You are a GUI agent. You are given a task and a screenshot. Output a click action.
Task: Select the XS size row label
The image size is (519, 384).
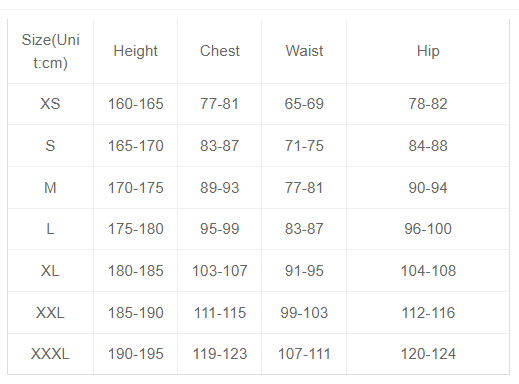[x=50, y=104]
